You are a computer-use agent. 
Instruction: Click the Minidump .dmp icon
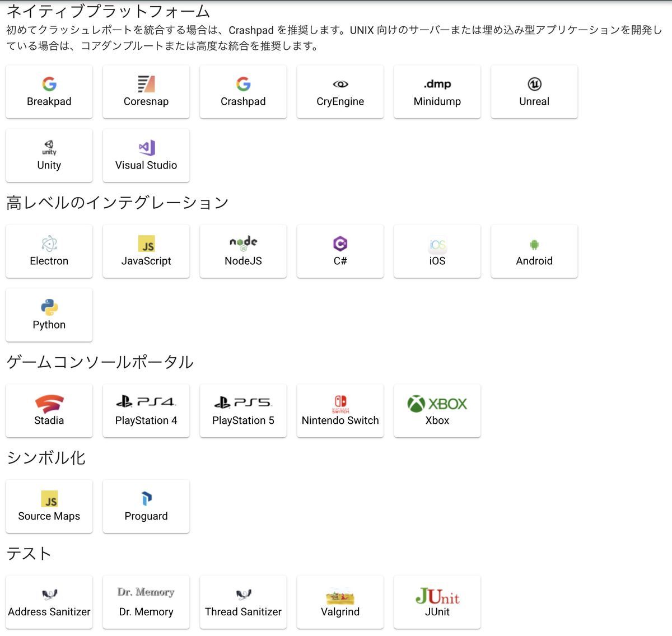pyautogui.click(x=437, y=91)
